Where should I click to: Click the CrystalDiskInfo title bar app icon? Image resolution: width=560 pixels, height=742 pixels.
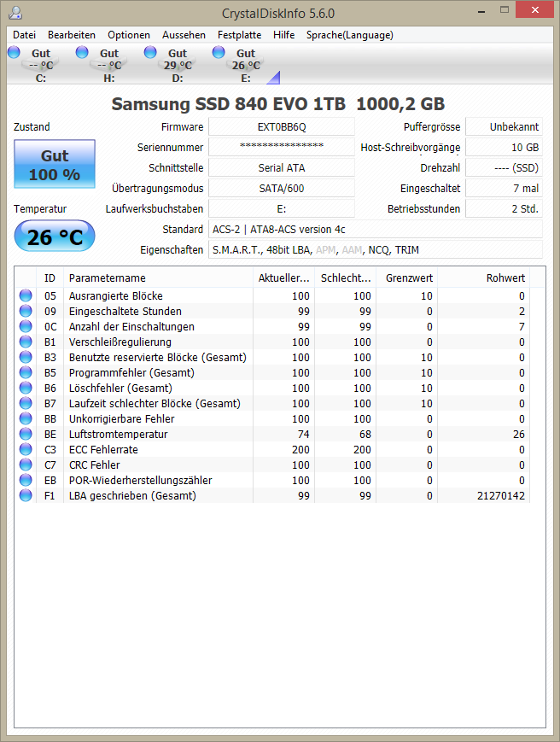15,13
